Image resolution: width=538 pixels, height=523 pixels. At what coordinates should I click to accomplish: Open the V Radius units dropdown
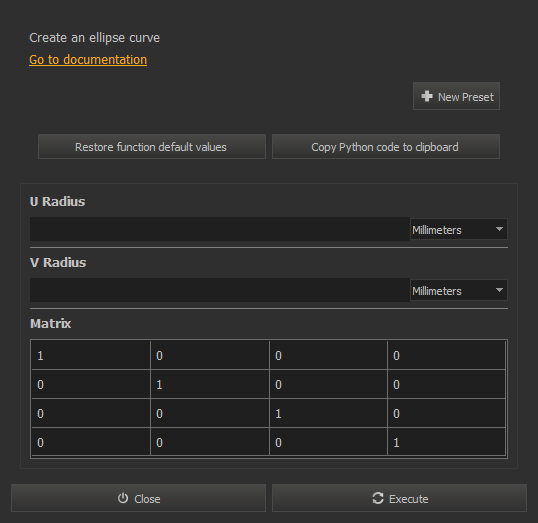459,290
